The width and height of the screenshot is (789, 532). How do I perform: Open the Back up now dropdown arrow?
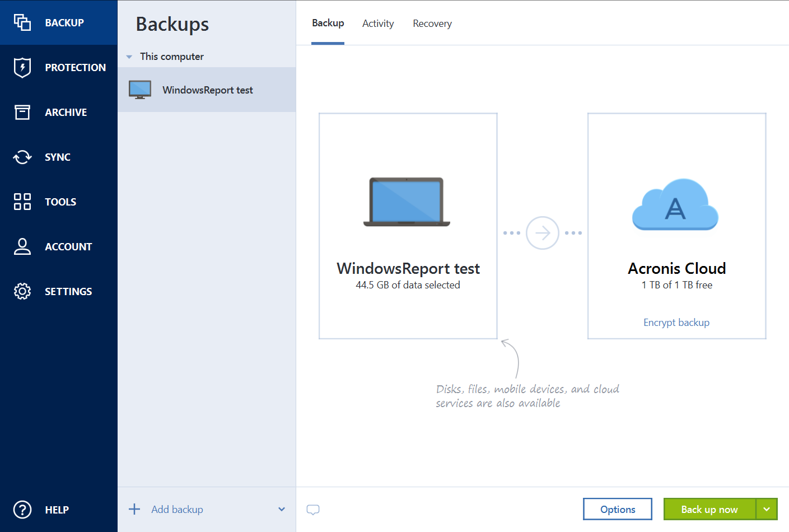pyautogui.click(x=767, y=509)
